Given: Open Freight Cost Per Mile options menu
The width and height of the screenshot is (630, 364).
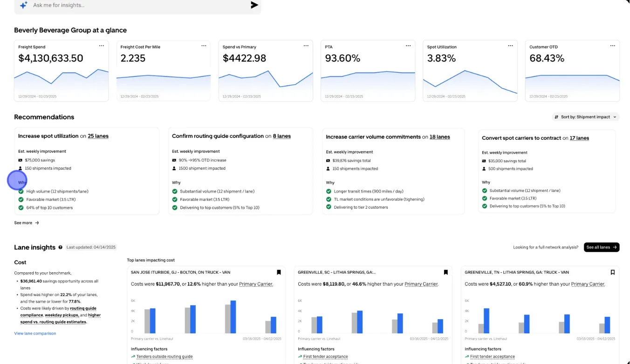Looking at the screenshot, I should tap(204, 46).
